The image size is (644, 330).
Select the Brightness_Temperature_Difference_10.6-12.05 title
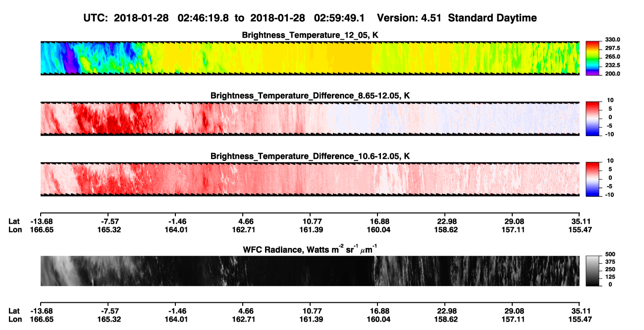click(x=310, y=156)
